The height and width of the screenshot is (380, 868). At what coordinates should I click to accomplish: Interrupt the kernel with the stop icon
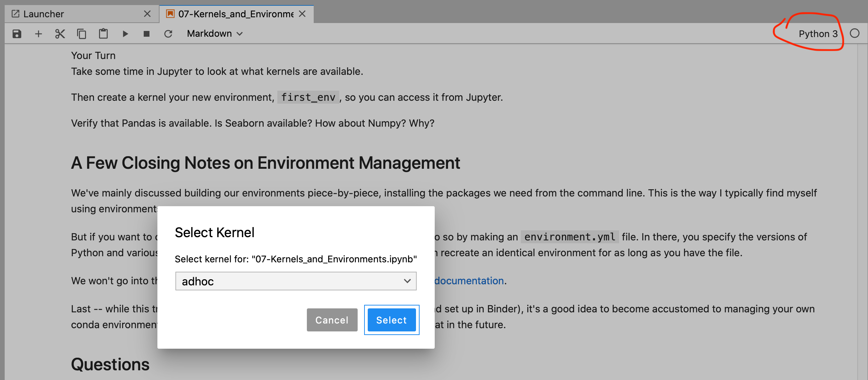pyautogui.click(x=147, y=34)
